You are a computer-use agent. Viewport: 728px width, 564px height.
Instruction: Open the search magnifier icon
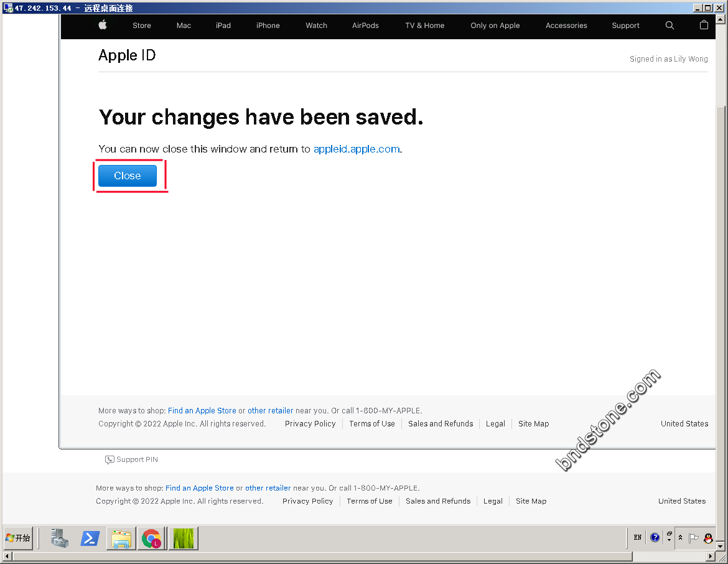tap(670, 26)
